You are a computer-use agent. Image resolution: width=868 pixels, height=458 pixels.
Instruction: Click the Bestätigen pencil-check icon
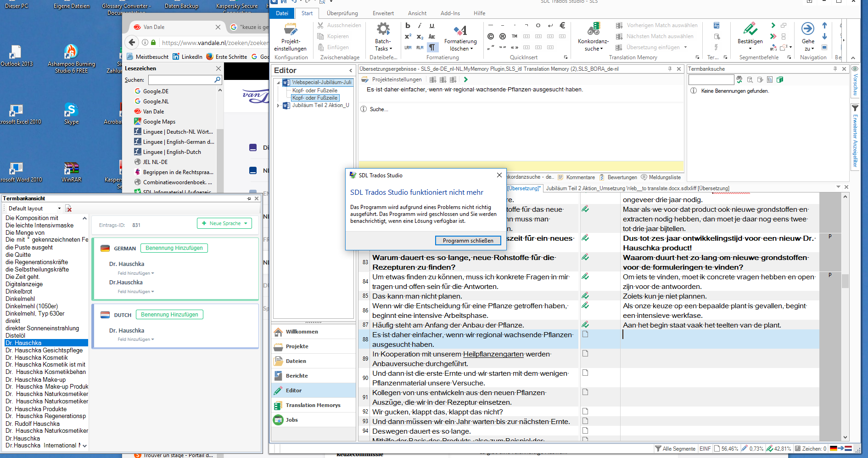[x=750, y=28]
